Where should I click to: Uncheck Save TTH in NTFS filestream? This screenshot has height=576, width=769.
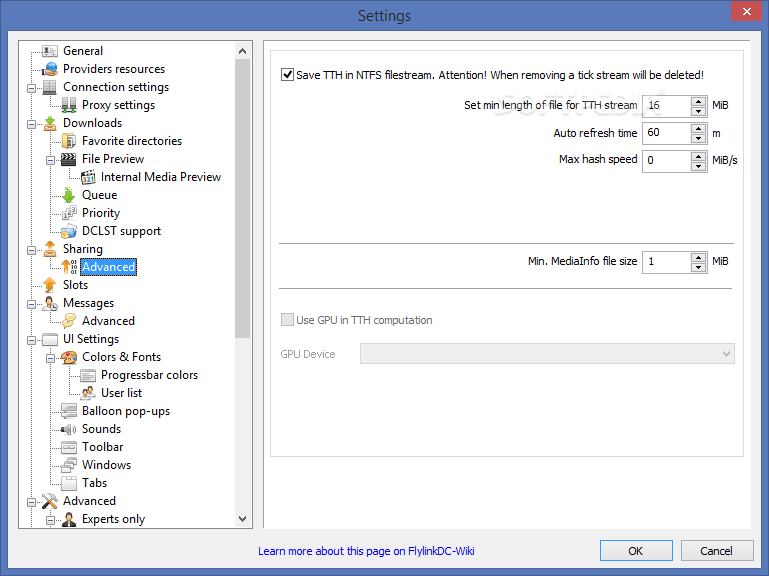point(287,75)
